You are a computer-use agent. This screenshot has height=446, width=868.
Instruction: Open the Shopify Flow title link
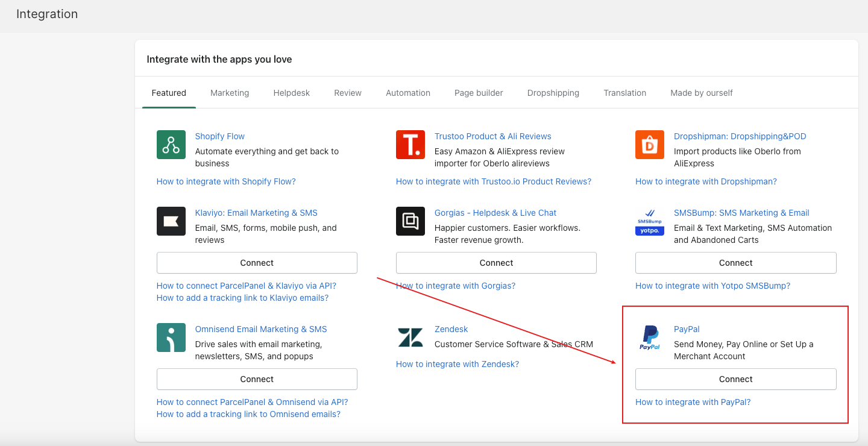[x=220, y=136]
